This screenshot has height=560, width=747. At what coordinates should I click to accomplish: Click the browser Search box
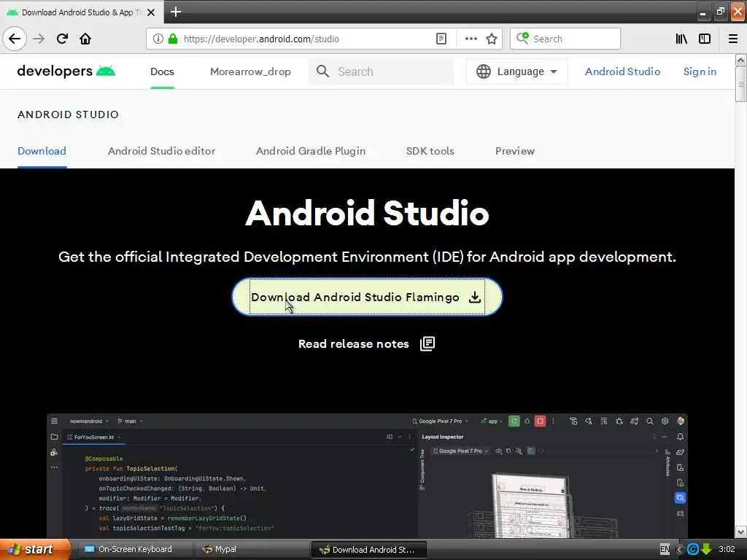565,39
